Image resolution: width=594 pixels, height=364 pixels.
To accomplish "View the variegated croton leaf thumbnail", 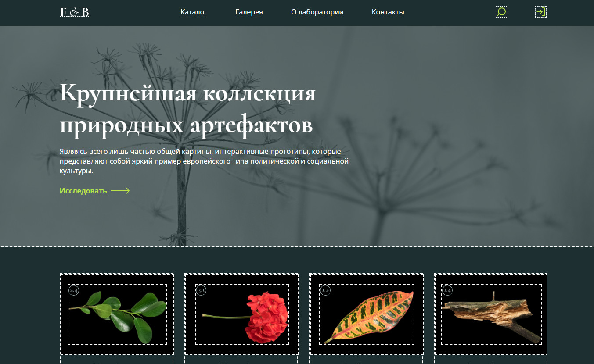I will pos(367,314).
